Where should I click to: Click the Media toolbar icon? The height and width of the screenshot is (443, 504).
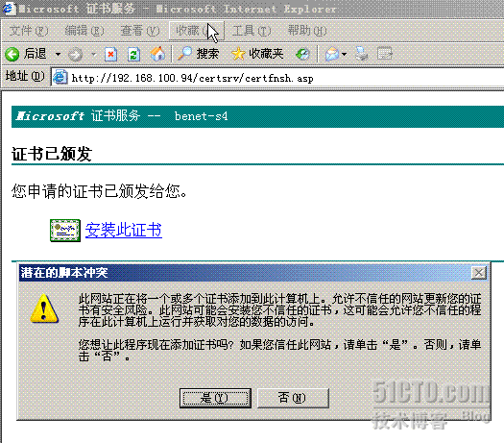point(302,54)
